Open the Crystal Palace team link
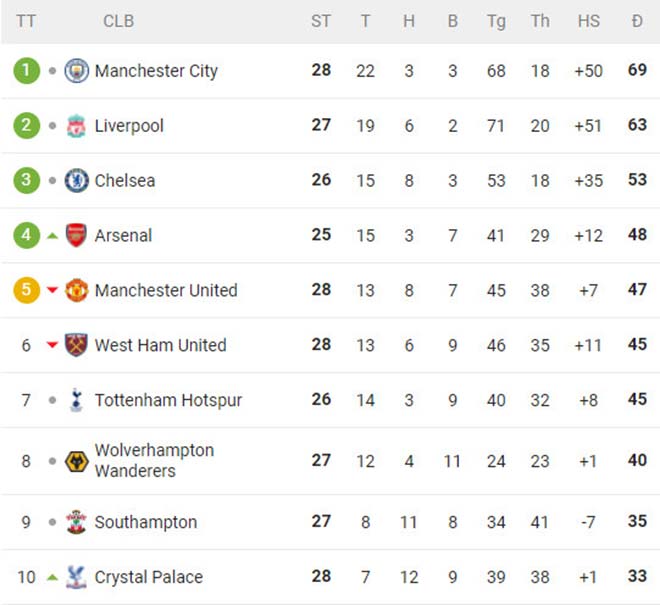 [148, 577]
